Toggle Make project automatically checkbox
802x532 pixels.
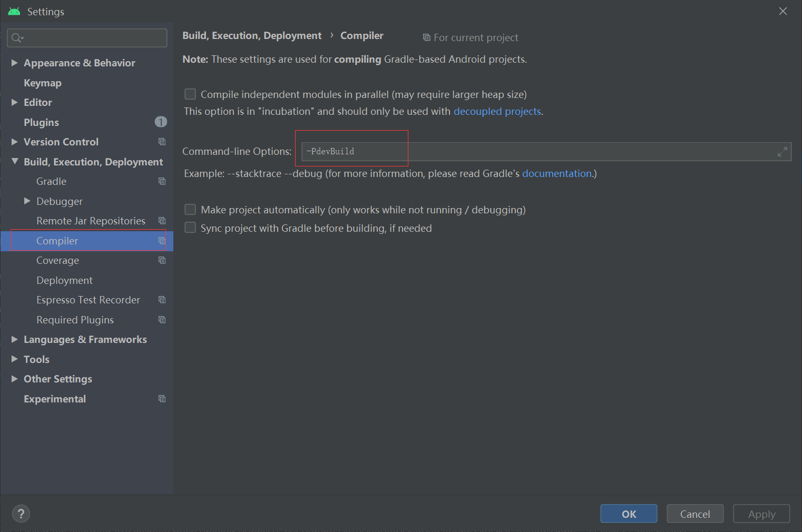click(190, 210)
